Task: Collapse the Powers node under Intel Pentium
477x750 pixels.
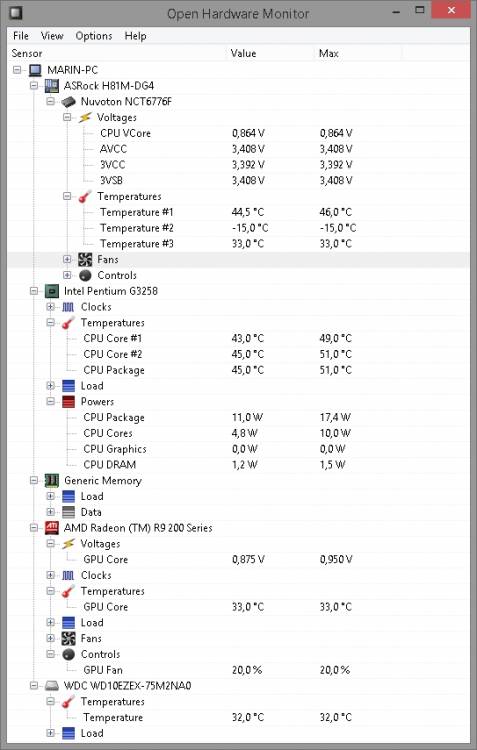Action: (50, 401)
